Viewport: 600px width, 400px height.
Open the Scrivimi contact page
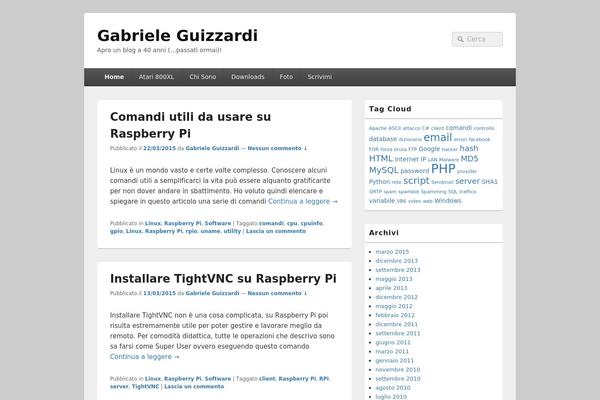coord(320,77)
